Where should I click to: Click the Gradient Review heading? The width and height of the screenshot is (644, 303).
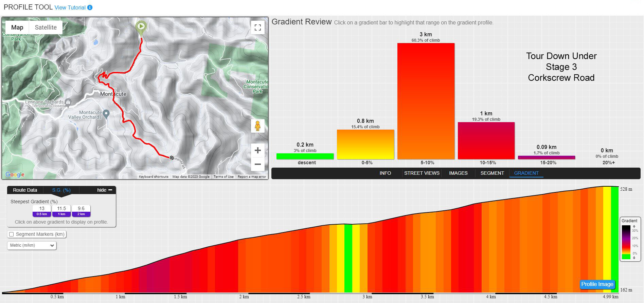click(302, 22)
